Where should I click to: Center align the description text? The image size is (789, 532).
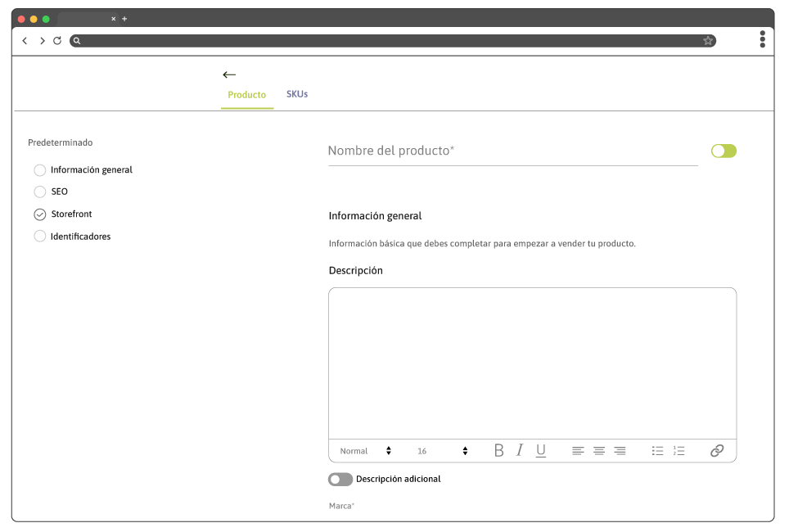pyautogui.click(x=599, y=451)
